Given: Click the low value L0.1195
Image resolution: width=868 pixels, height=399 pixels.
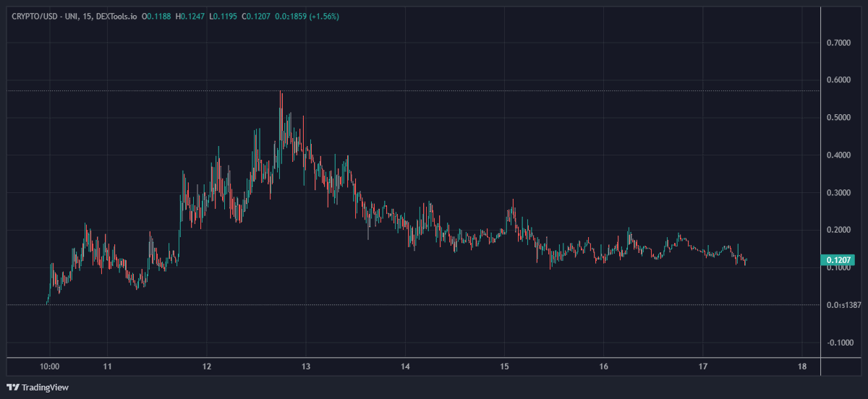Looking at the screenshot, I should tap(223, 15).
